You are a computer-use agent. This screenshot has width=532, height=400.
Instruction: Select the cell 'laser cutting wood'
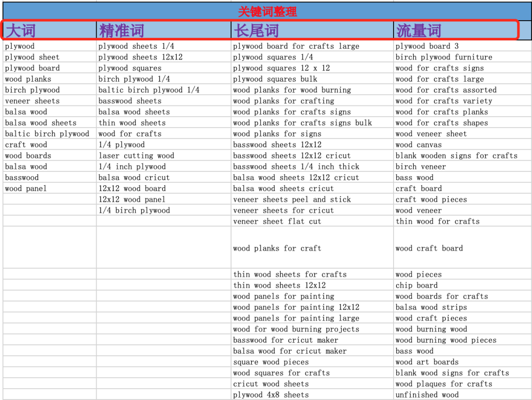[x=164, y=156]
